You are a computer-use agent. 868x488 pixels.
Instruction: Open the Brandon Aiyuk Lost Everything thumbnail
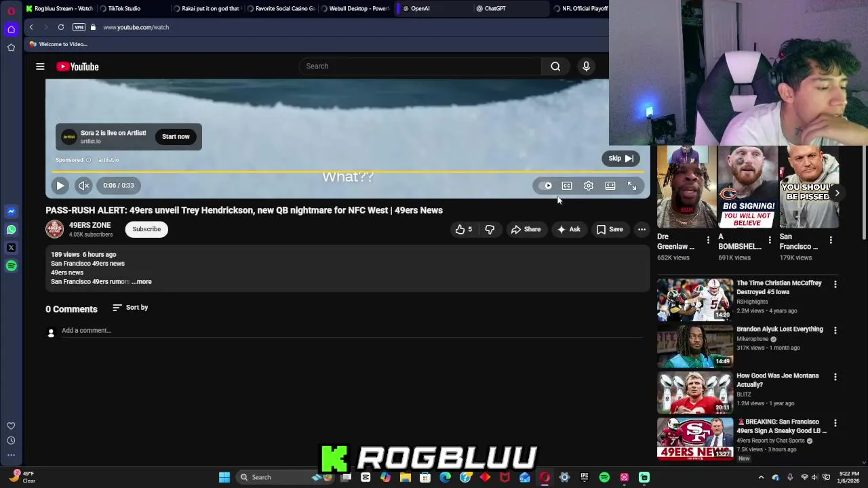[695, 346]
